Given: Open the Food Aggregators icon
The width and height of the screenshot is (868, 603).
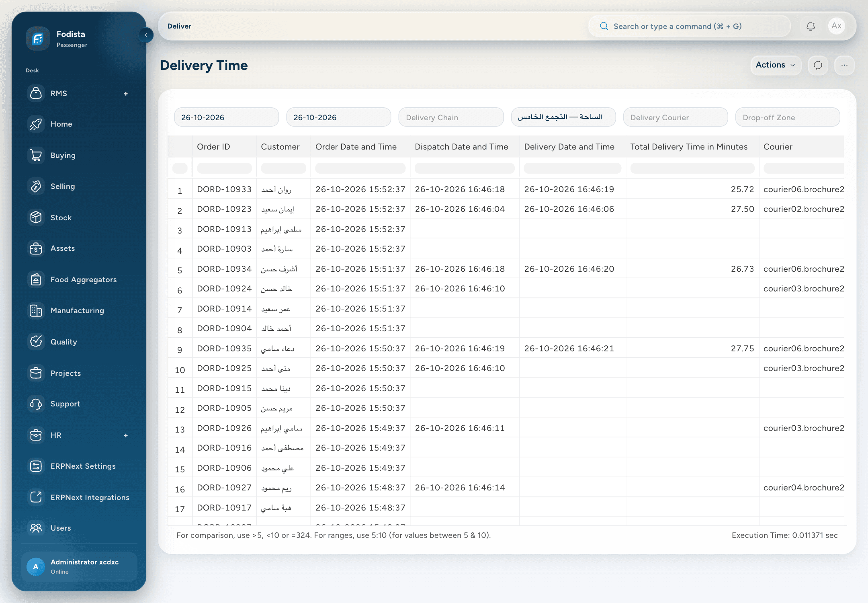Looking at the screenshot, I should (x=36, y=279).
